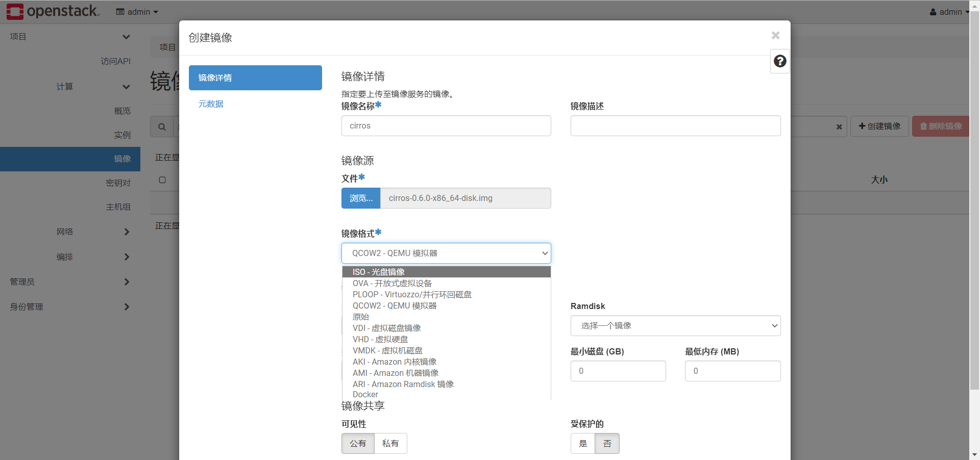Screen dimensions: 980x460
Task: Set protected to 否
Action: (607, 443)
